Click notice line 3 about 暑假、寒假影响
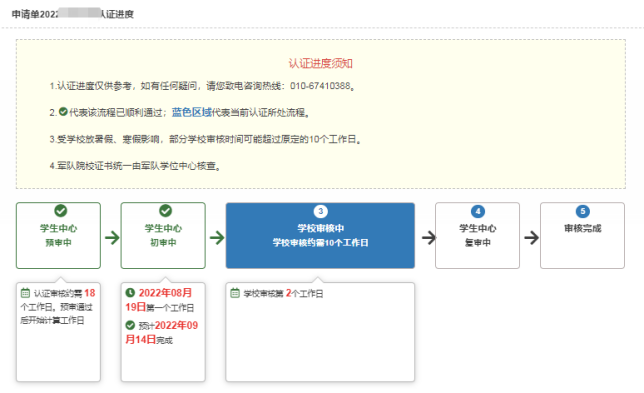Screen dimensions: 644x393 pos(205,139)
